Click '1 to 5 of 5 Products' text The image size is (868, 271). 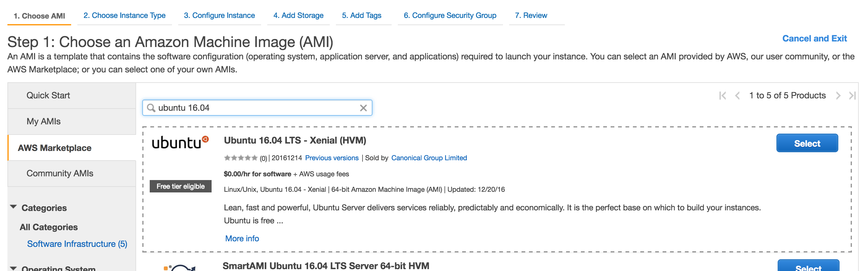pos(787,96)
